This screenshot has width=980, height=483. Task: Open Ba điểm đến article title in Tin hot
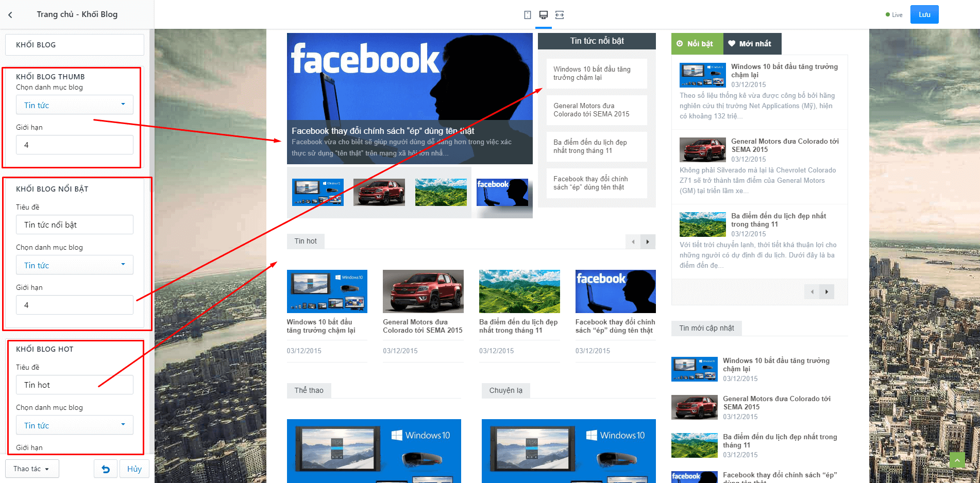(518, 326)
